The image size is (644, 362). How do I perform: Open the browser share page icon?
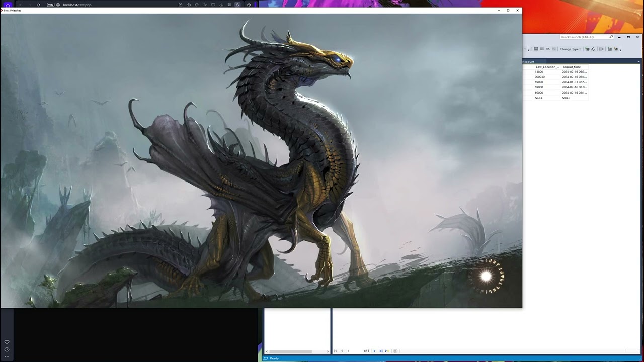pyautogui.click(x=181, y=5)
